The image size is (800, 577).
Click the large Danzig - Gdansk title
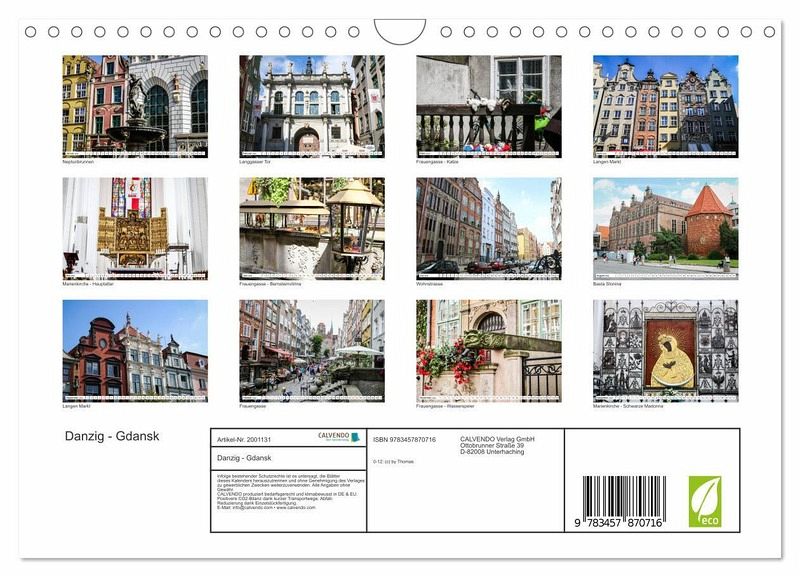[112, 436]
